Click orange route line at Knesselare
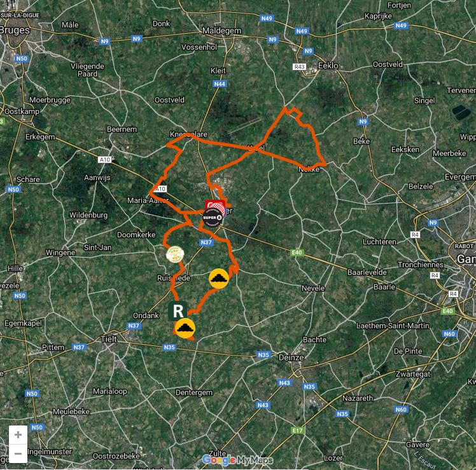The height and width of the screenshot is (470, 476). click(x=189, y=134)
